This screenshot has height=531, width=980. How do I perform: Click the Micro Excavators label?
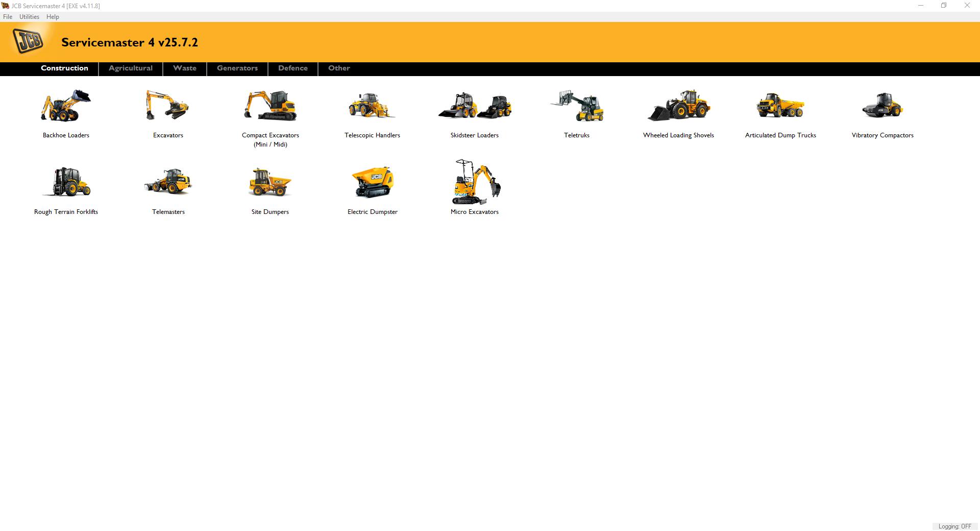[474, 212]
